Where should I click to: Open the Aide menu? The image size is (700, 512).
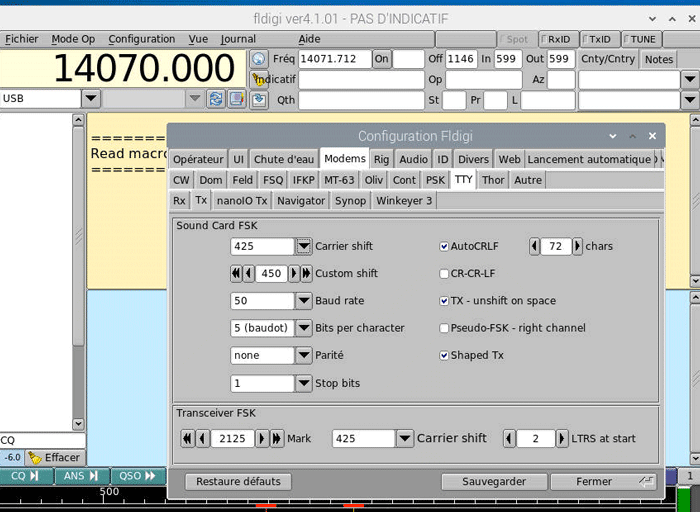309,39
